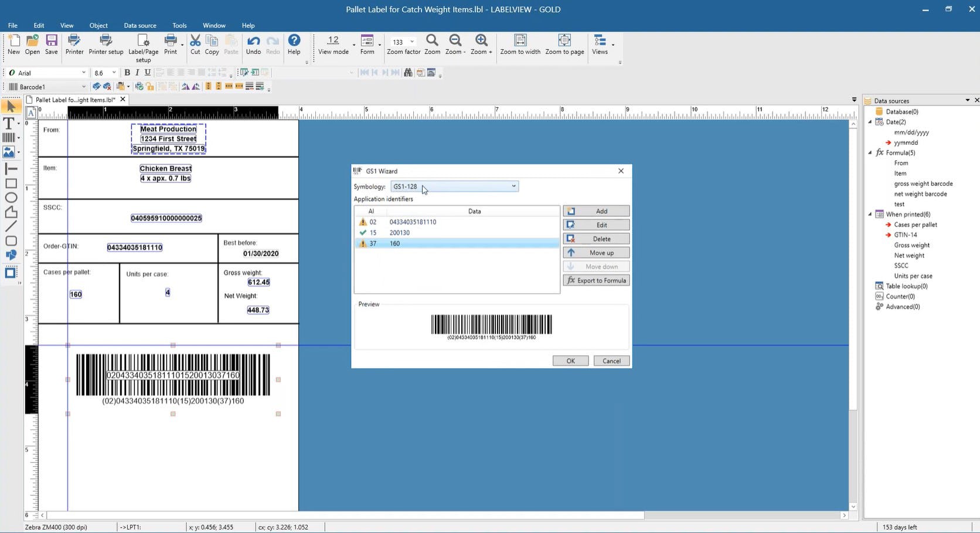Open the Data source menu

click(139, 25)
